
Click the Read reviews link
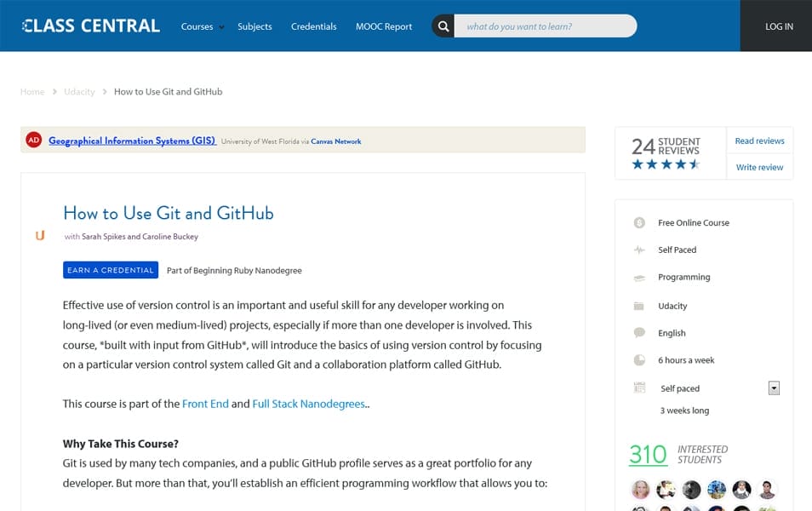click(758, 141)
